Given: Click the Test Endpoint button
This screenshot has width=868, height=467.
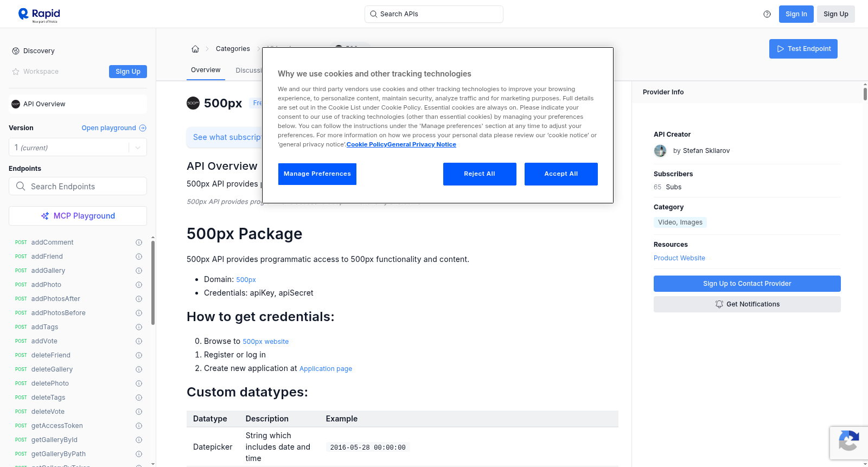Looking at the screenshot, I should pyautogui.click(x=803, y=49).
